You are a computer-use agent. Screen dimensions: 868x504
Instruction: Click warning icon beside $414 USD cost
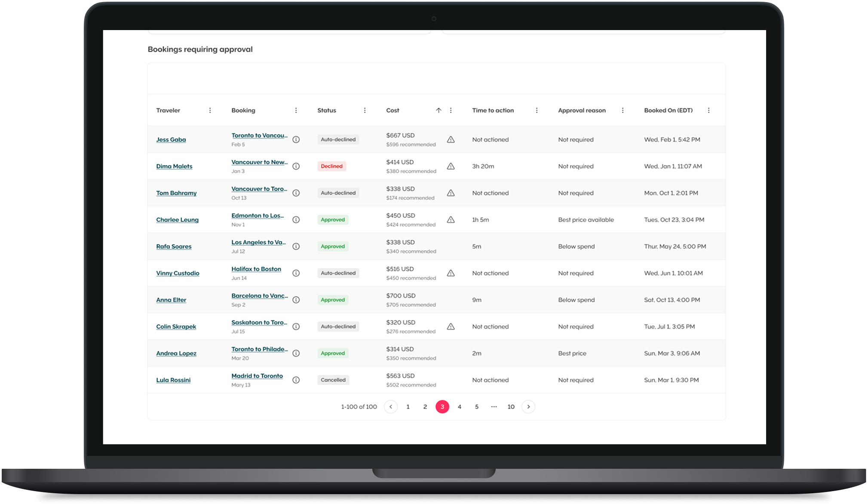tap(451, 166)
